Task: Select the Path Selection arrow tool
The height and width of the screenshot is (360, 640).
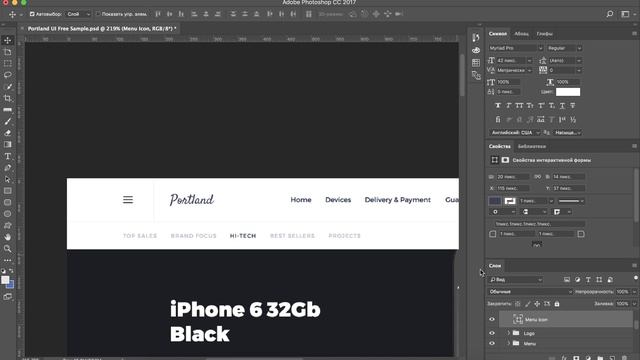Action: tap(7, 179)
